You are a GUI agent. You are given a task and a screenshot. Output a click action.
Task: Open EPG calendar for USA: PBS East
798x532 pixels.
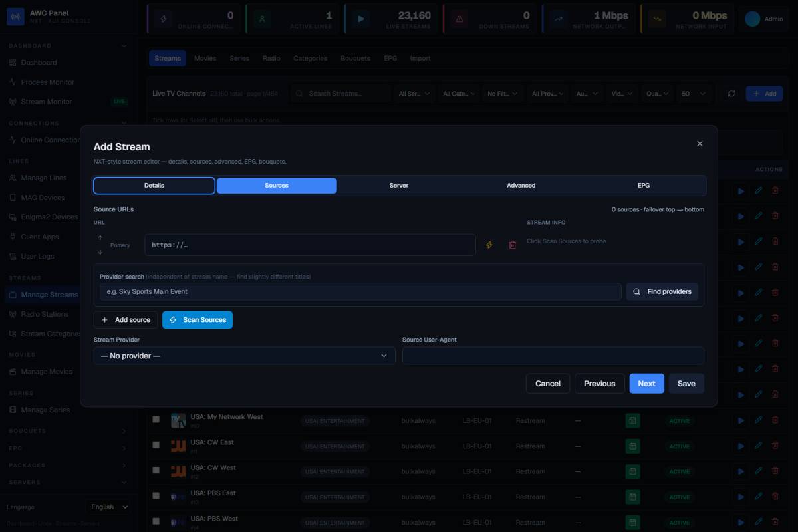(x=632, y=497)
